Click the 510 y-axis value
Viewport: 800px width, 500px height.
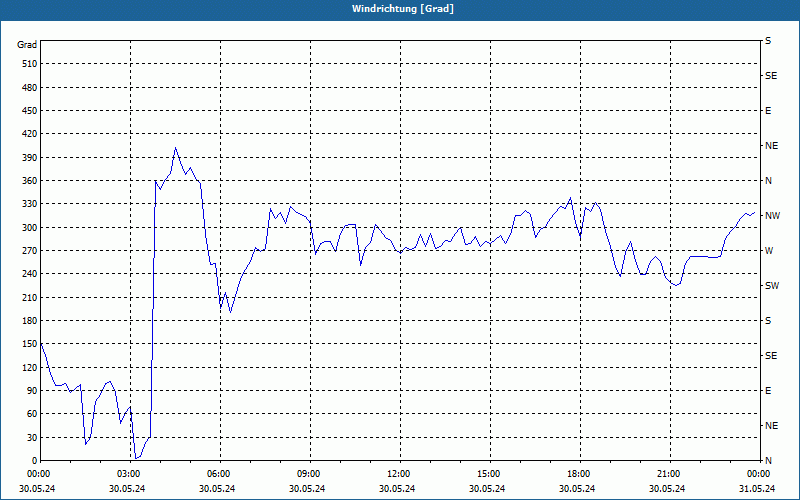(x=30, y=64)
